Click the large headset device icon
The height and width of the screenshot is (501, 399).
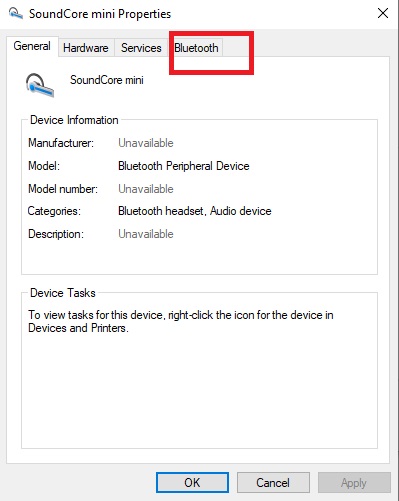coord(40,85)
